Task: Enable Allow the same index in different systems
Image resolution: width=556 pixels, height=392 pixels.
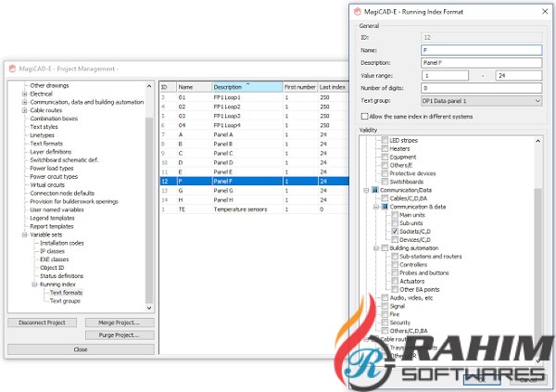Action: click(364, 117)
